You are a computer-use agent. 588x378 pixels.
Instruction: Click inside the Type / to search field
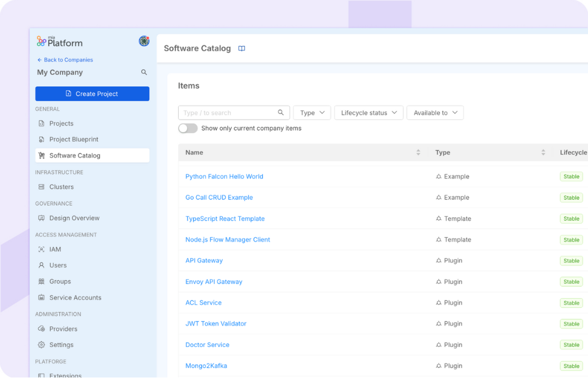coord(228,112)
